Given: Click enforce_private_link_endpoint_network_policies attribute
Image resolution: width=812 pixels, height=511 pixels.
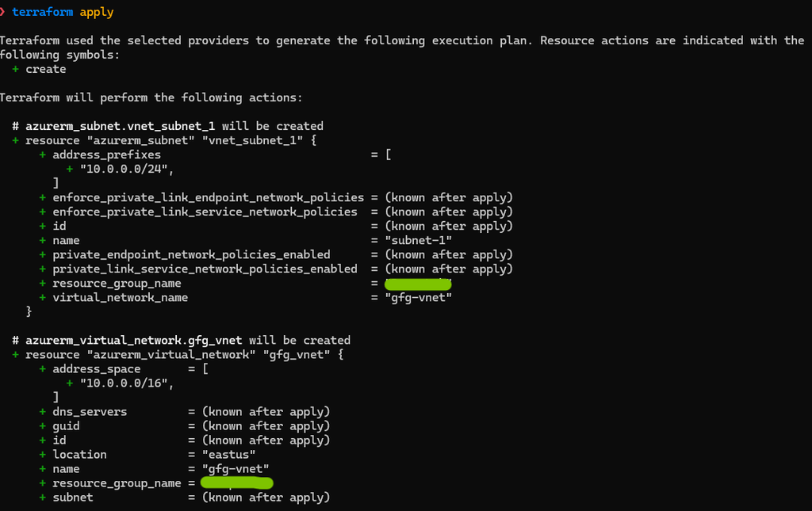Looking at the screenshot, I should (208, 197).
